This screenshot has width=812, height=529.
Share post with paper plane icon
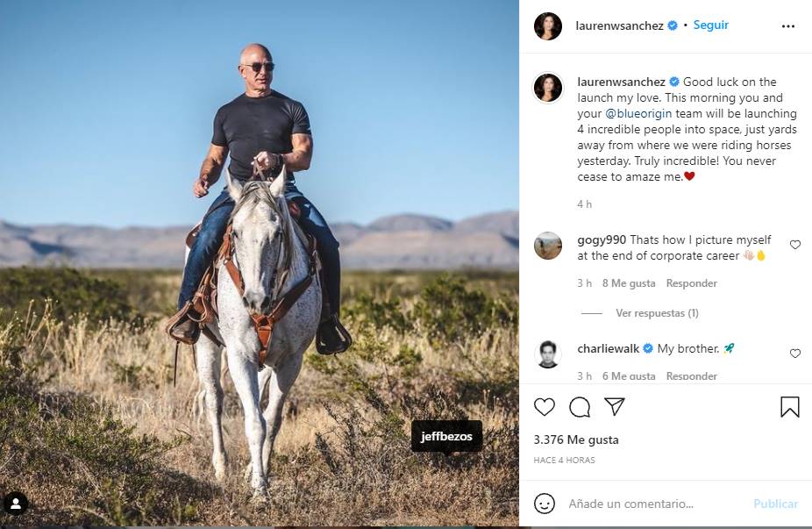tap(615, 407)
